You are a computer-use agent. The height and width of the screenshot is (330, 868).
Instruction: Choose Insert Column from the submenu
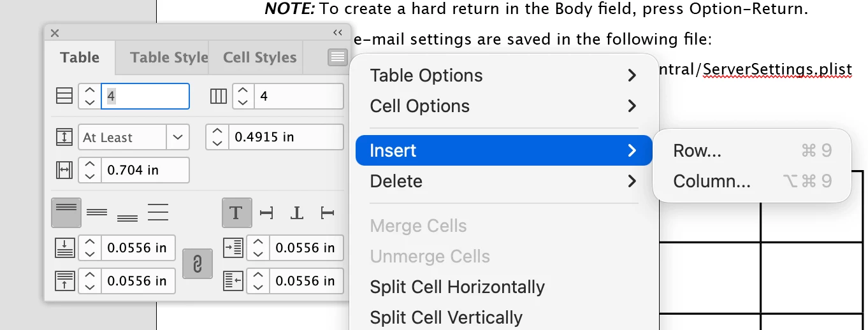click(752, 181)
